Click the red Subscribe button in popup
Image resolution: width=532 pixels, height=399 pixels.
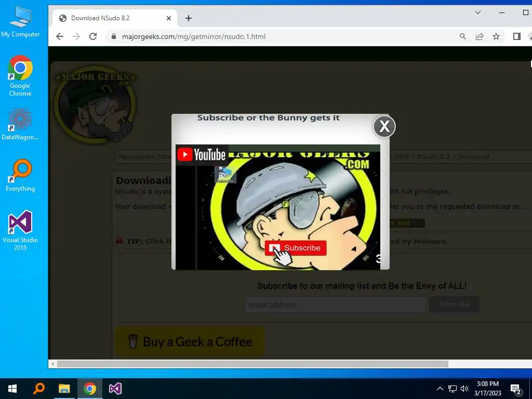296,248
